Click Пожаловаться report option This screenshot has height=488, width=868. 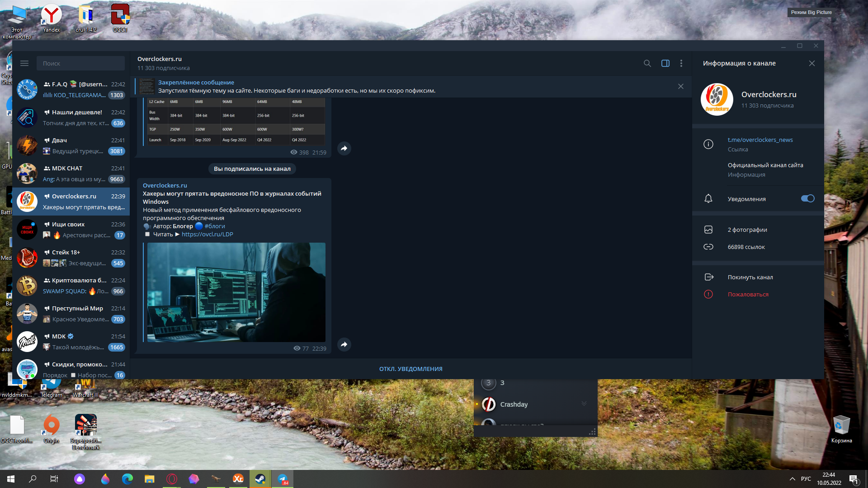coord(748,295)
